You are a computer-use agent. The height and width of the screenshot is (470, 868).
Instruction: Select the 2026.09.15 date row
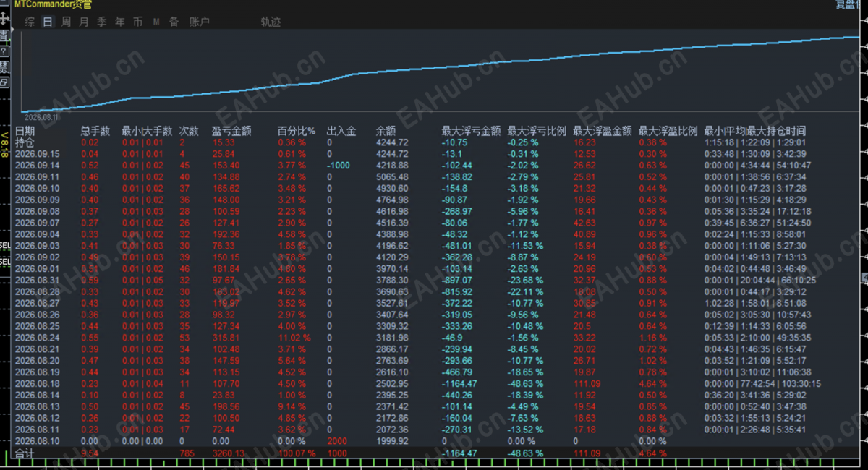(37, 154)
